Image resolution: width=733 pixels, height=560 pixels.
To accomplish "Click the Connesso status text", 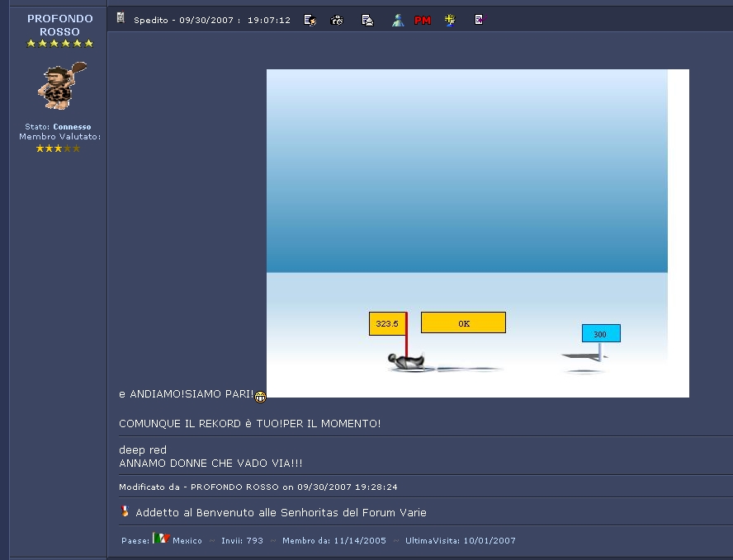I will 72,127.
